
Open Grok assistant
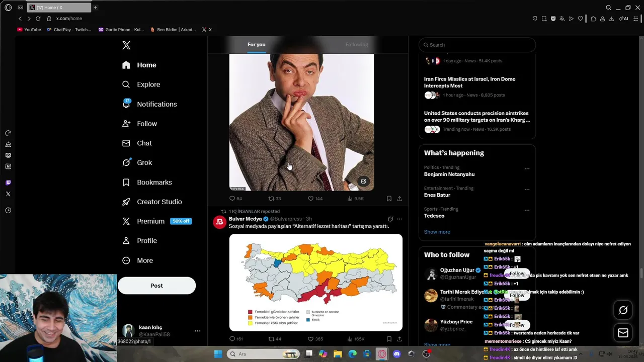click(x=137, y=162)
